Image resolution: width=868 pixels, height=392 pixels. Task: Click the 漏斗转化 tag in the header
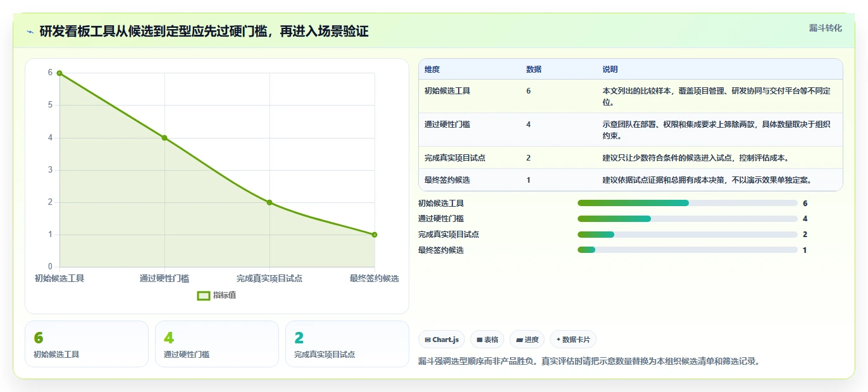826,28
